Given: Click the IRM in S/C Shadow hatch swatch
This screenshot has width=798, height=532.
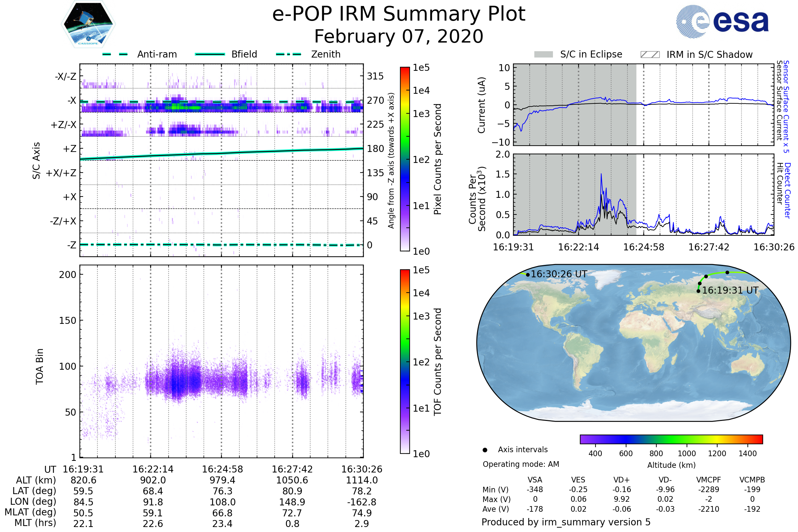Looking at the screenshot, I should coord(650,55).
